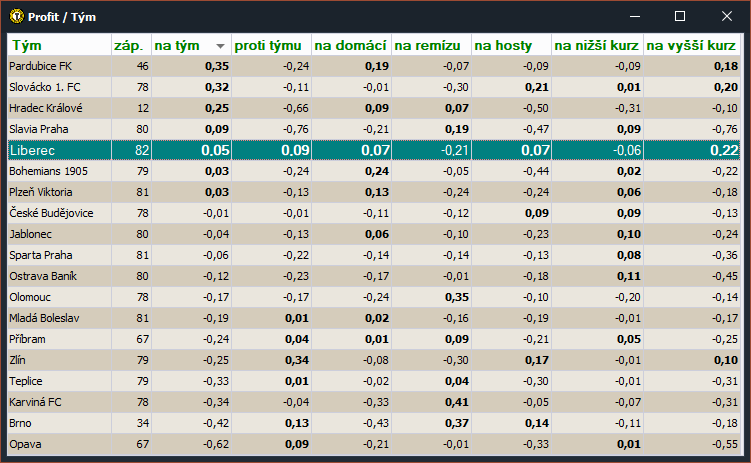Screen dimensions: 751x463
Task: Click Jablonec 'na nižší kurz' value 0,10
Action: [x=629, y=234]
